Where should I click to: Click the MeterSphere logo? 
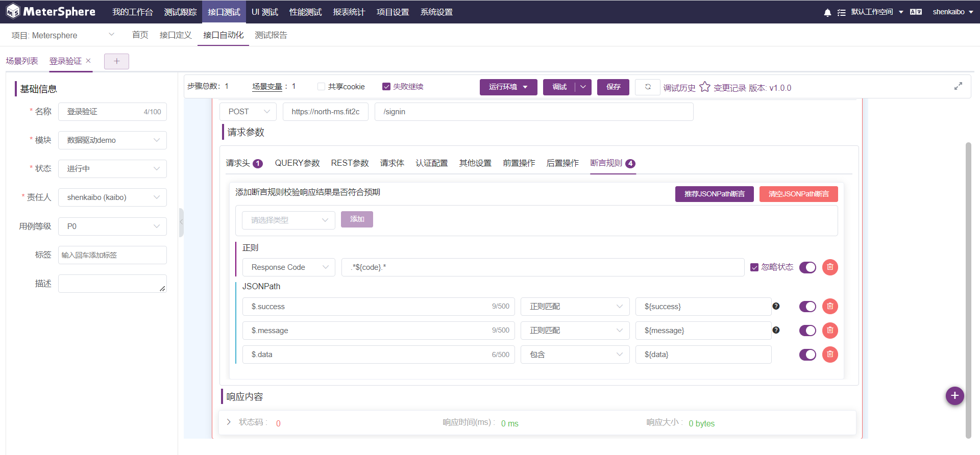pyautogui.click(x=51, y=11)
